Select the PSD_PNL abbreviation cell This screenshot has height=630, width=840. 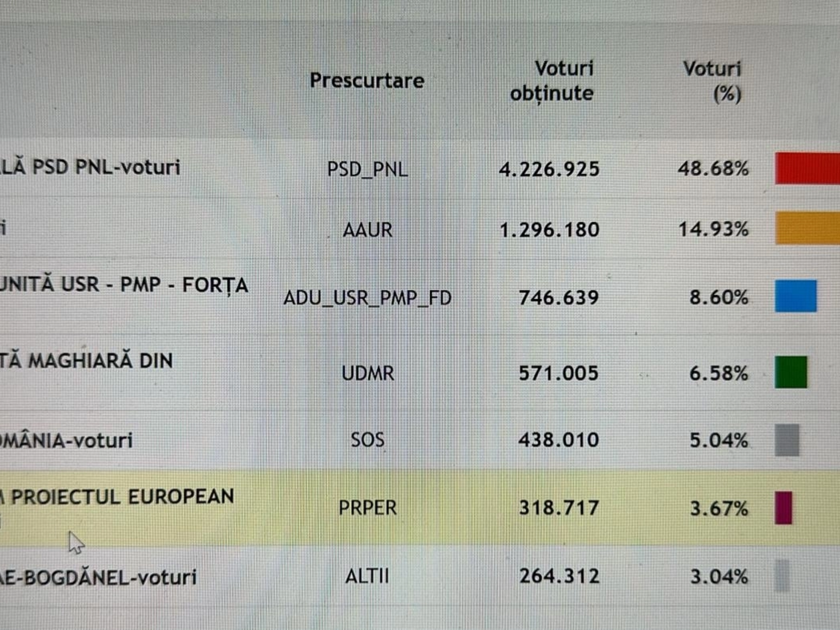click(367, 169)
